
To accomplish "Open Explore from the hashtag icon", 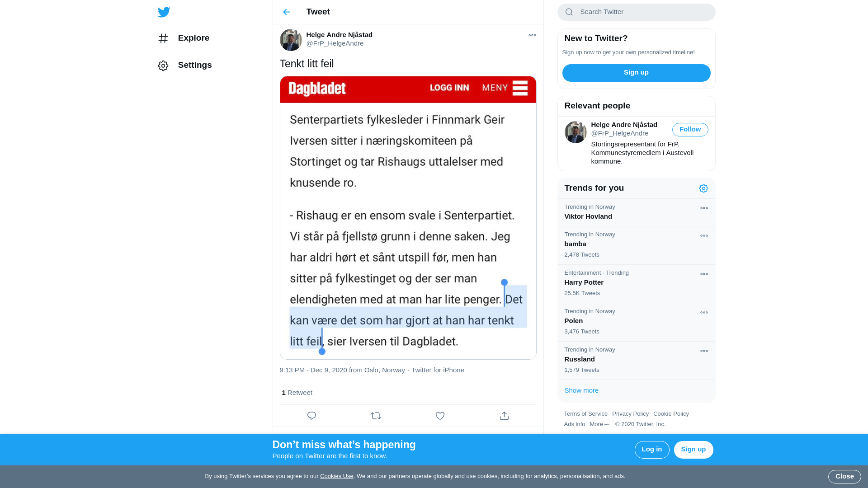I will point(163,38).
